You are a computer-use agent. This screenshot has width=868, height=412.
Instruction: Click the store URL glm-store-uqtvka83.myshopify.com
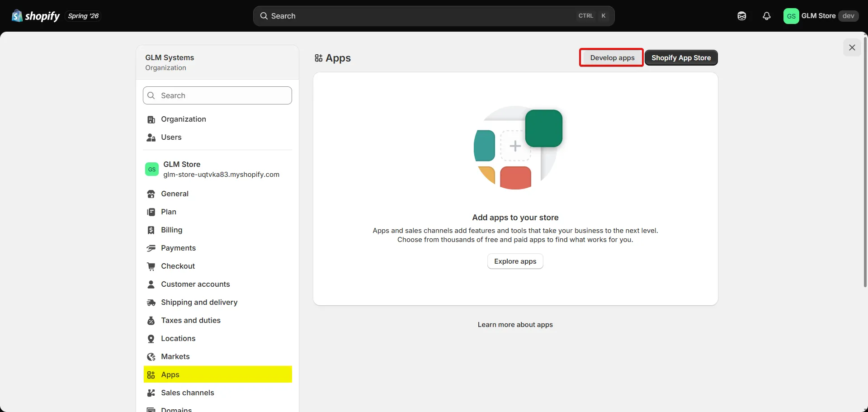click(221, 175)
